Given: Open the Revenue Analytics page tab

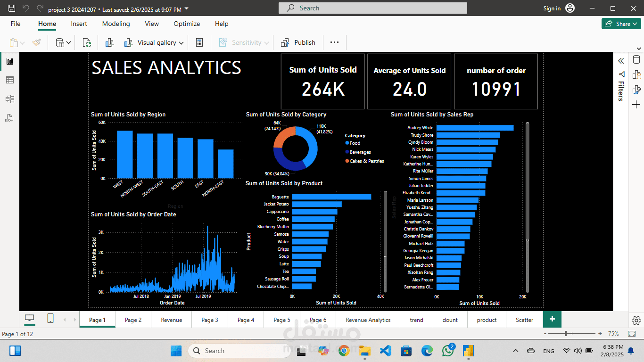Looking at the screenshot, I should (x=368, y=320).
